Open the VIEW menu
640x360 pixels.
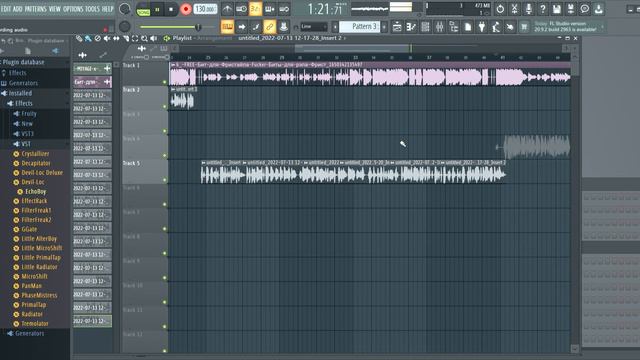(55, 9)
